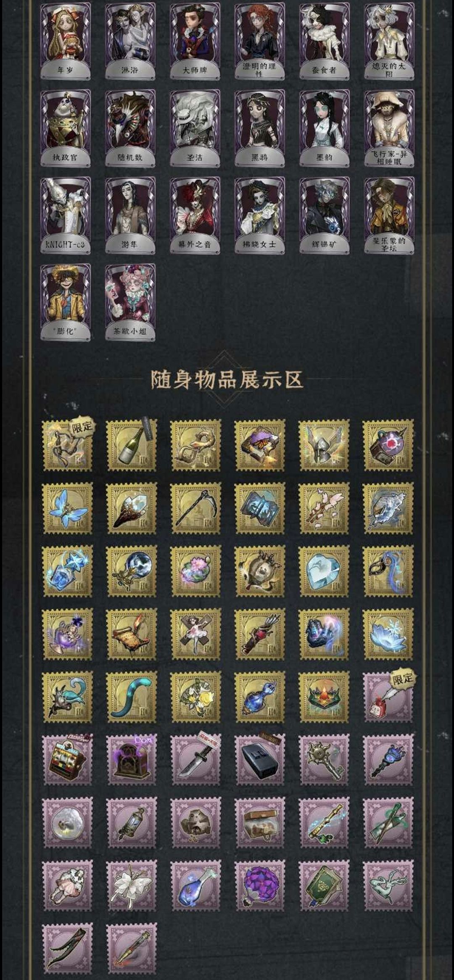This screenshot has width=454, height=980.
Task: Click the blue butterfly accessory stamp
Action: (x=68, y=508)
